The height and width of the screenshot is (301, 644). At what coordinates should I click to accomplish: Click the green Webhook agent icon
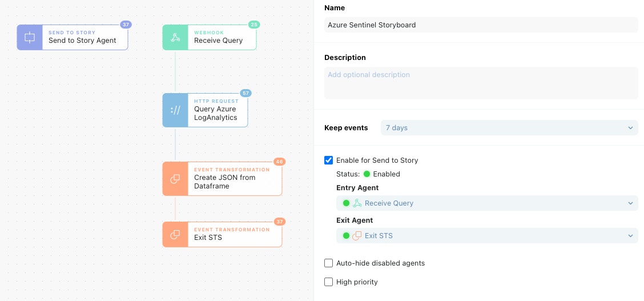[x=175, y=38]
